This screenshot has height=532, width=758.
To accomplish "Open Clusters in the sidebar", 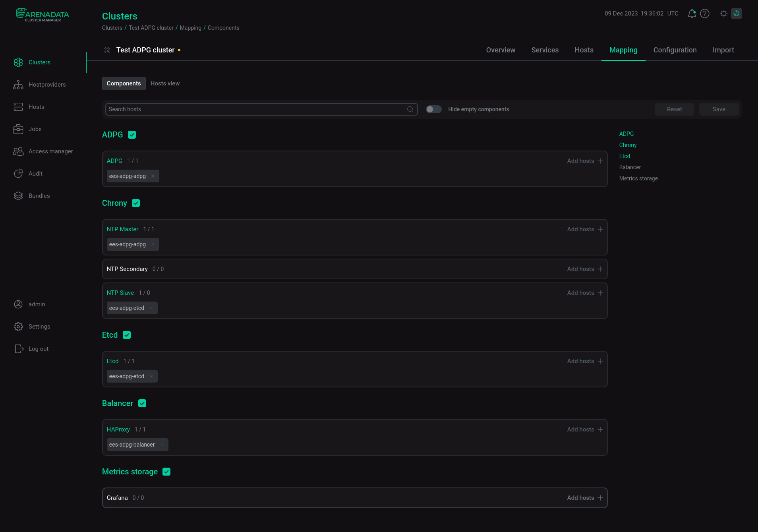I will click(x=39, y=62).
